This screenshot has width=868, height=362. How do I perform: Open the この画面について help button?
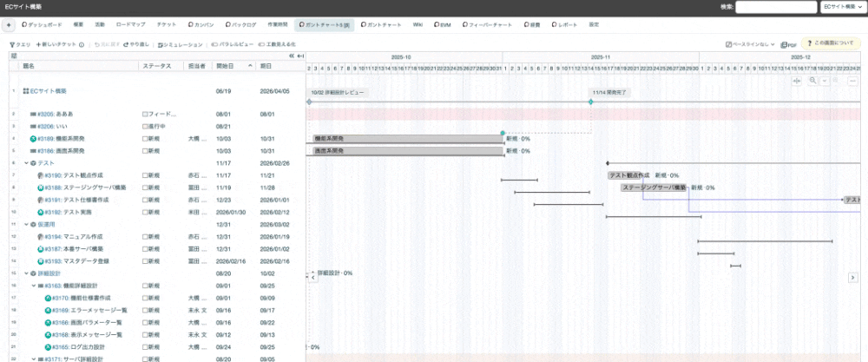pyautogui.click(x=833, y=43)
